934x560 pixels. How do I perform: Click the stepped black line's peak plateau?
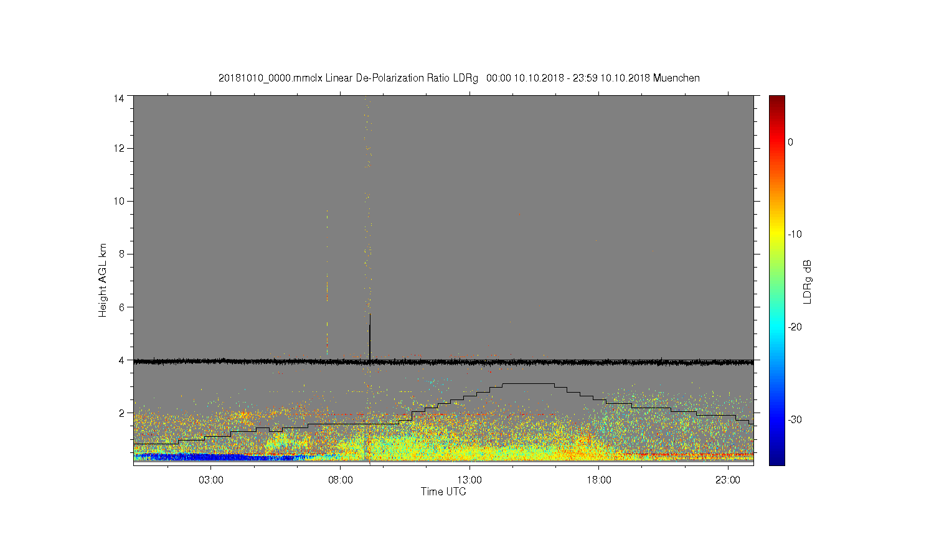528,383
